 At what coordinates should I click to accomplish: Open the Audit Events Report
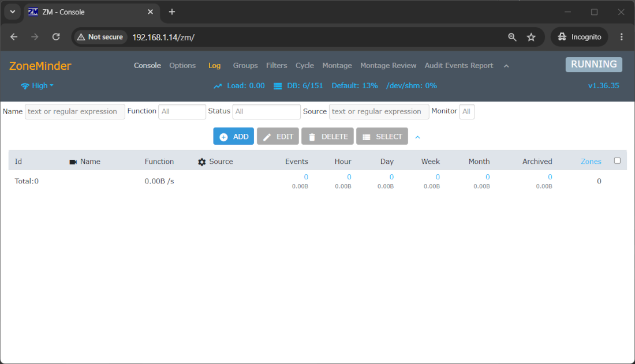[x=459, y=66]
